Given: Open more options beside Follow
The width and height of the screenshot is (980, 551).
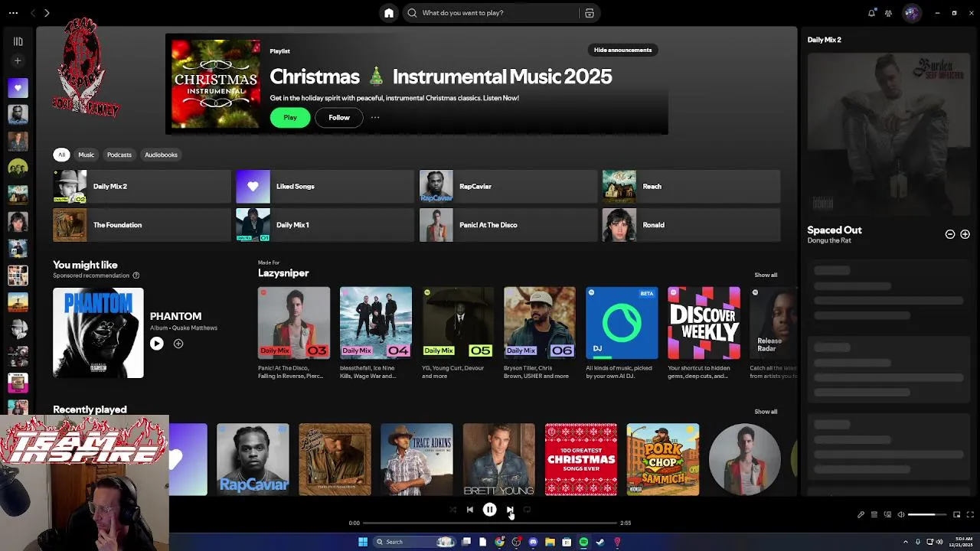Looking at the screenshot, I should 375,118.
